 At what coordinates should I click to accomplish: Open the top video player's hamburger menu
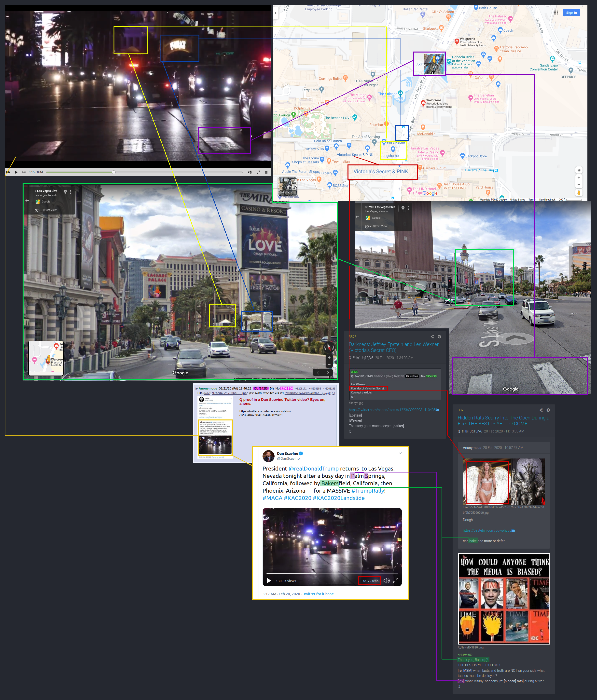(x=266, y=172)
